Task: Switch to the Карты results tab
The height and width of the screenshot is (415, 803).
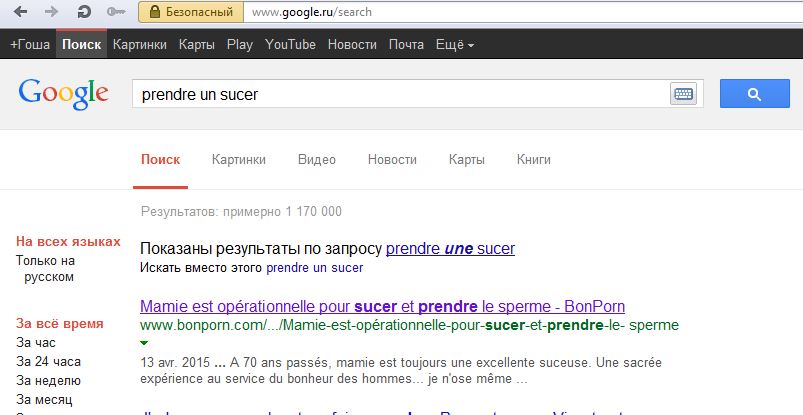Action: coord(467,160)
